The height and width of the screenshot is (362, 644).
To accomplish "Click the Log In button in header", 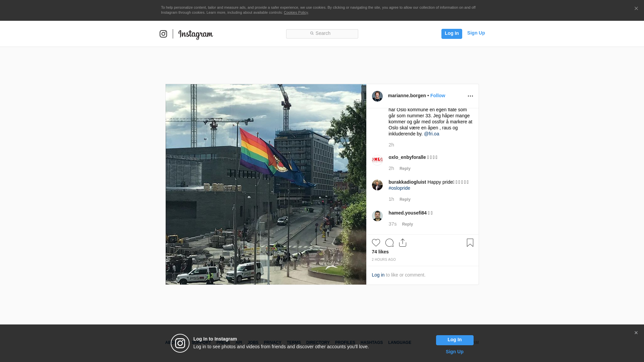I will (x=451, y=34).
